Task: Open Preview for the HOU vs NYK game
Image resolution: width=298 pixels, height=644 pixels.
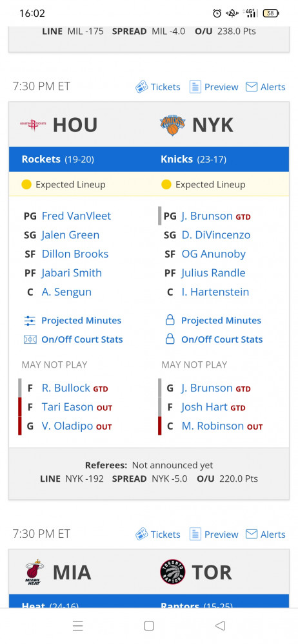Action: [214, 87]
